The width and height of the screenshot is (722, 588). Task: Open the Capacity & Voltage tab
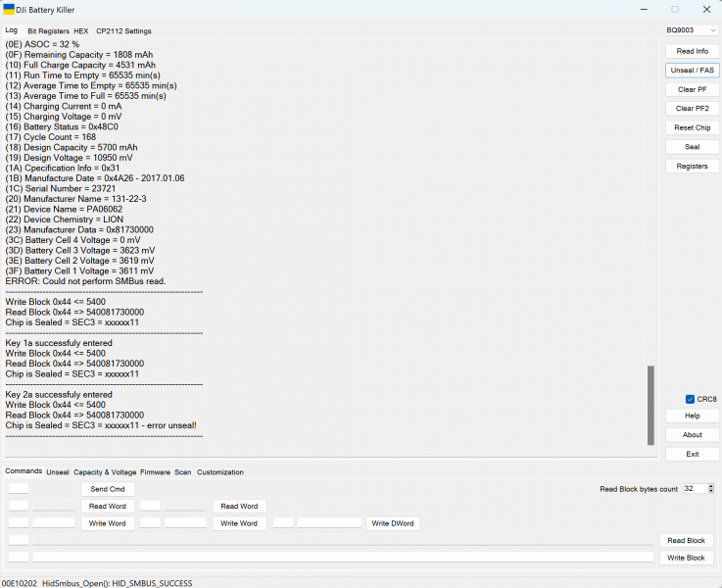(x=105, y=472)
